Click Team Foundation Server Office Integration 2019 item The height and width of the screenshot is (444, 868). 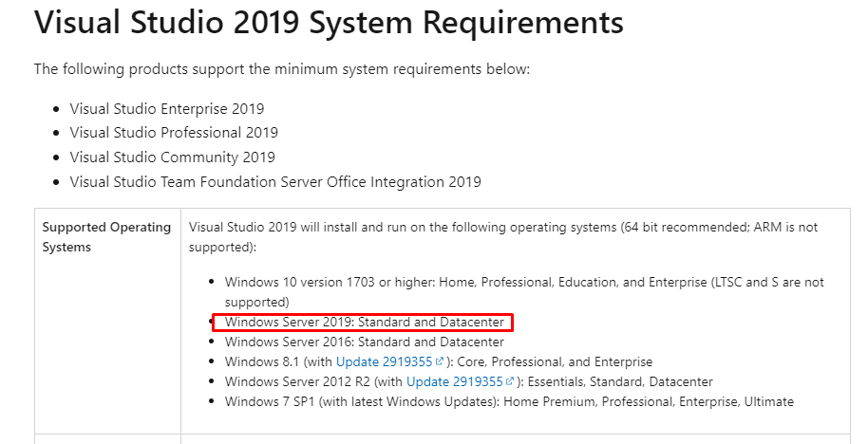[275, 182]
